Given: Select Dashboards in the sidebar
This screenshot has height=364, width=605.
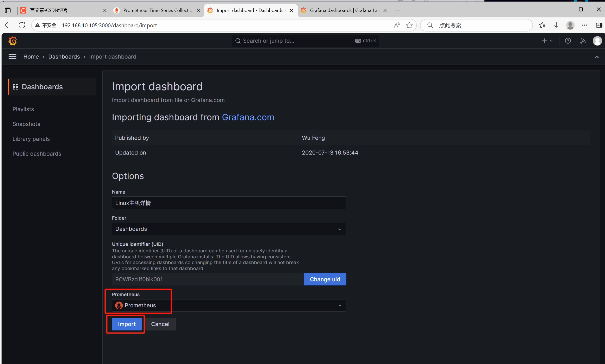Looking at the screenshot, I should click(52, 87).
